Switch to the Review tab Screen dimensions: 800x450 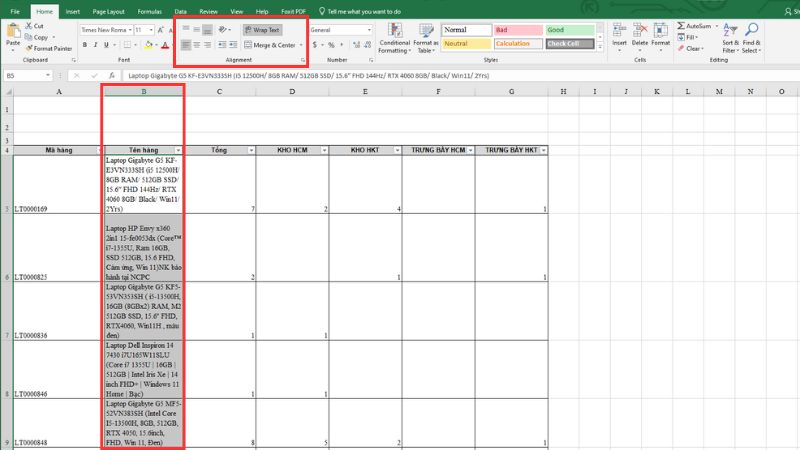(208, 11)
